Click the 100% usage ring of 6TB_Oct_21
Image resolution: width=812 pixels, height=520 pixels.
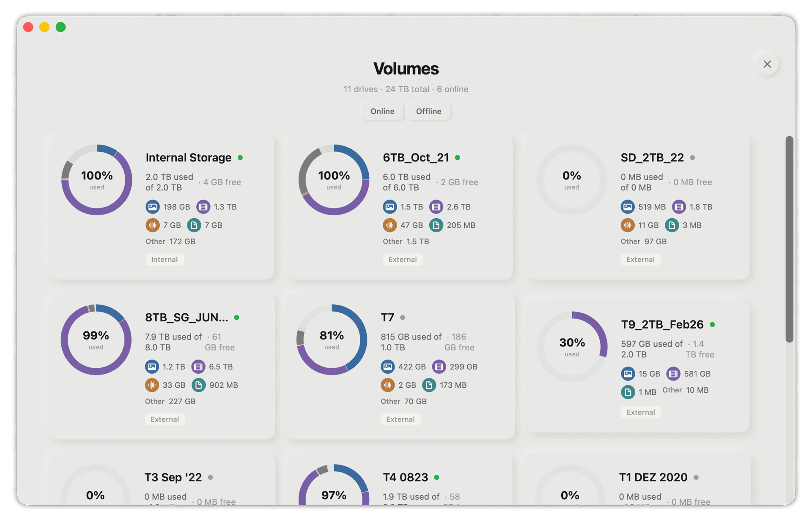[334, 180]
